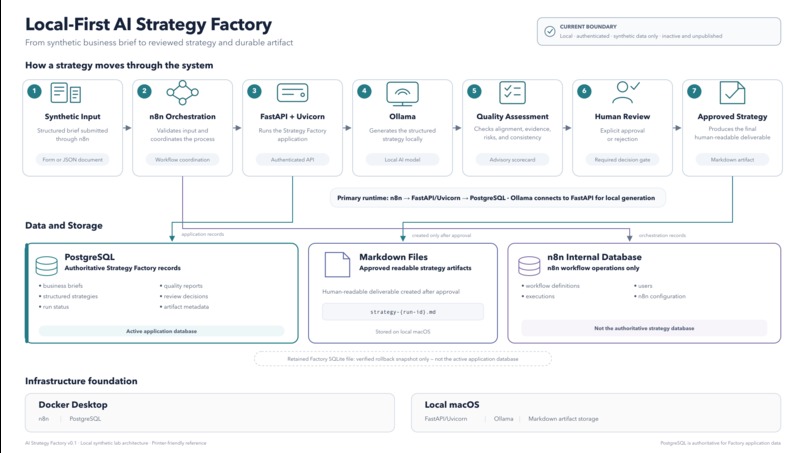Click the strategy-{run-id}.md filename box
This screenshot has width=806, height=453.
point(403,312)
